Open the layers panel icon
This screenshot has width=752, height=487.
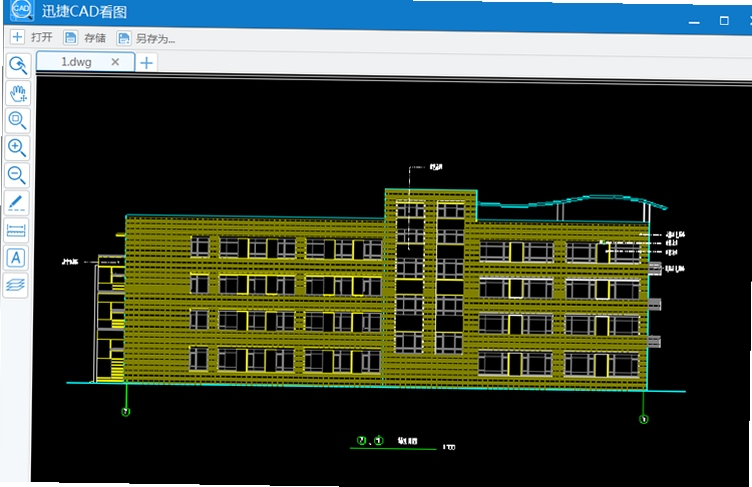(x=15, y=285)
